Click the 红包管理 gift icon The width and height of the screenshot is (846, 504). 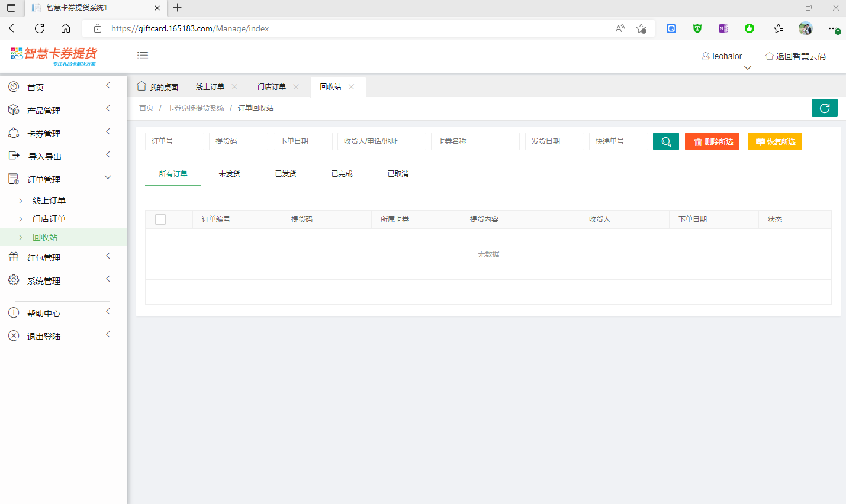point(14,257)
